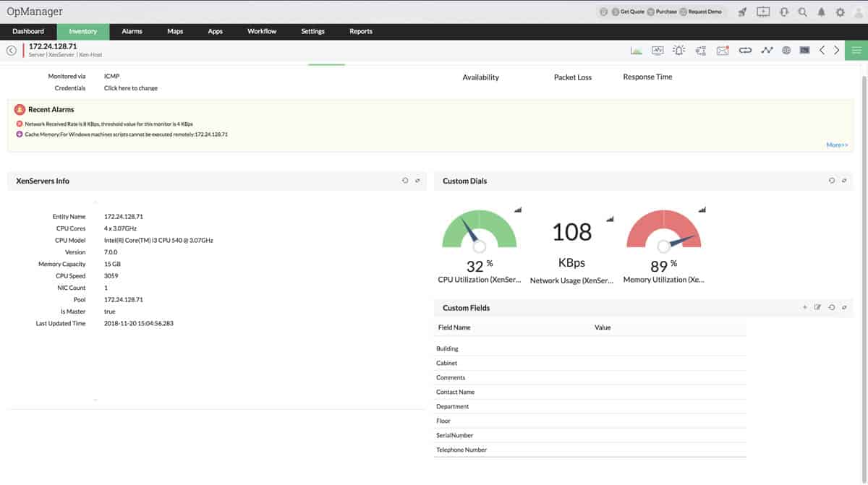Open the Reports tab
This screenshot has height=485, width=868.
coord(361,31)
